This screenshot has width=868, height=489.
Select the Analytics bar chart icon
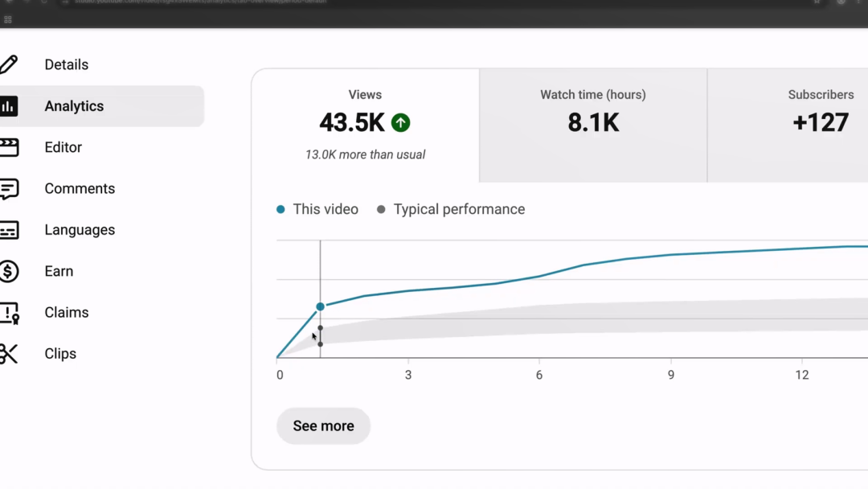tap(8, 106)
